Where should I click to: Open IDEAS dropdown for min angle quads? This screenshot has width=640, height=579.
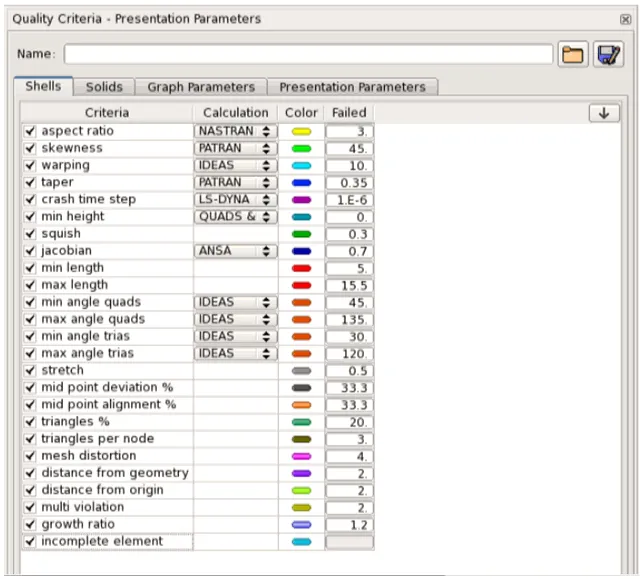tap(236, 302)
